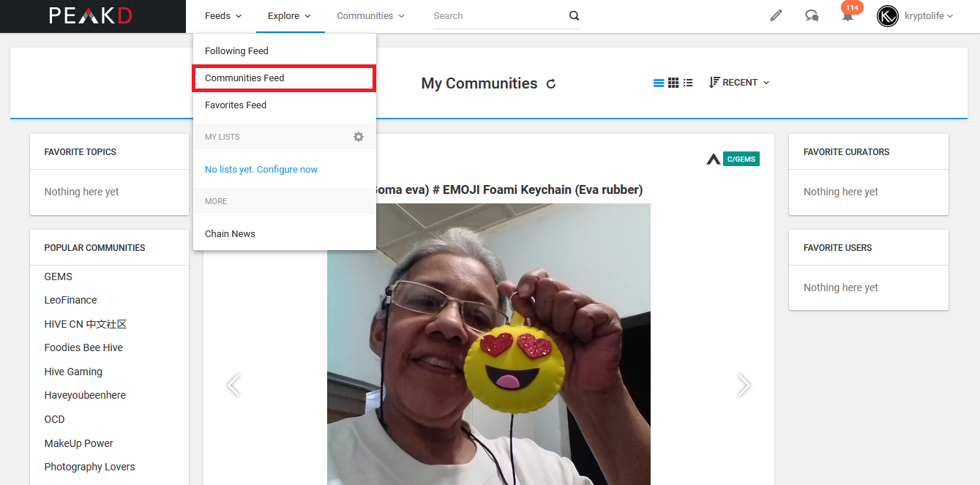Refresh My Communities with reload icon

pos(550,83)
